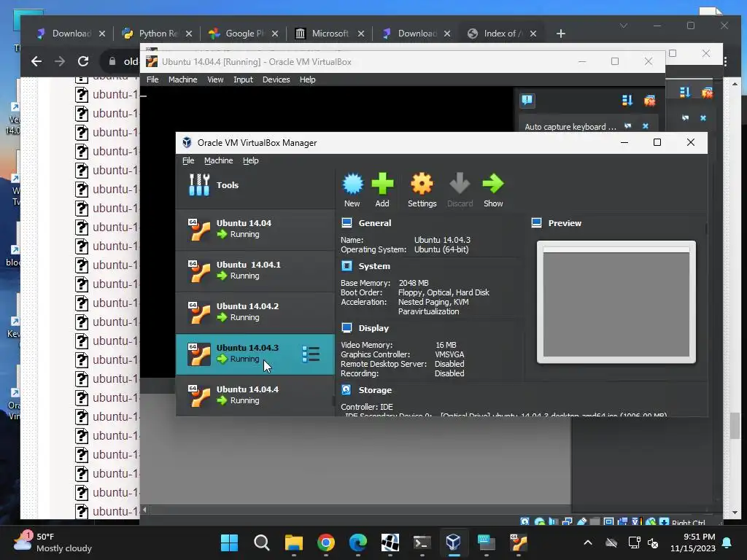This screenshot has width=747, height=560.
Task: Select the Ubuntu 14.04.2 virtual machine
Action: 255,312
